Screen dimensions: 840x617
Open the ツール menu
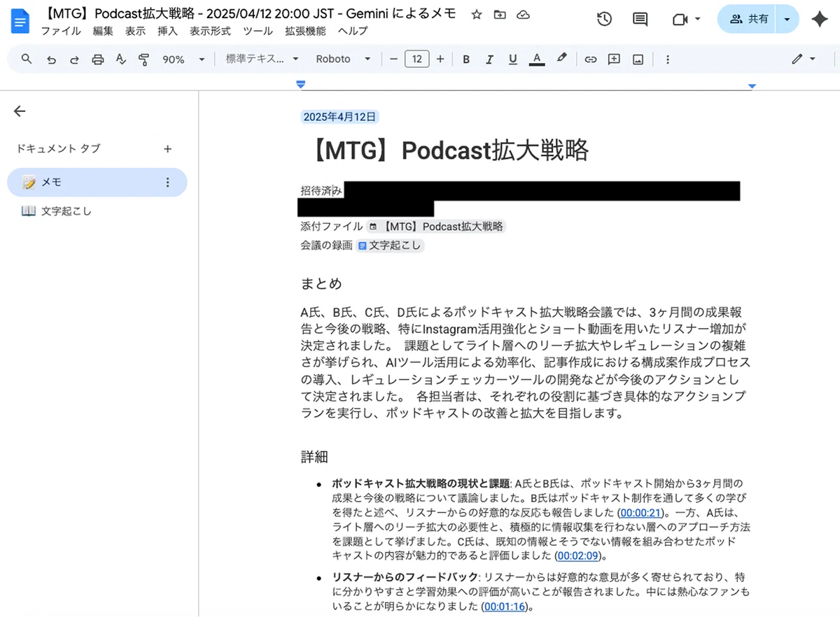[x=258, y=31]
